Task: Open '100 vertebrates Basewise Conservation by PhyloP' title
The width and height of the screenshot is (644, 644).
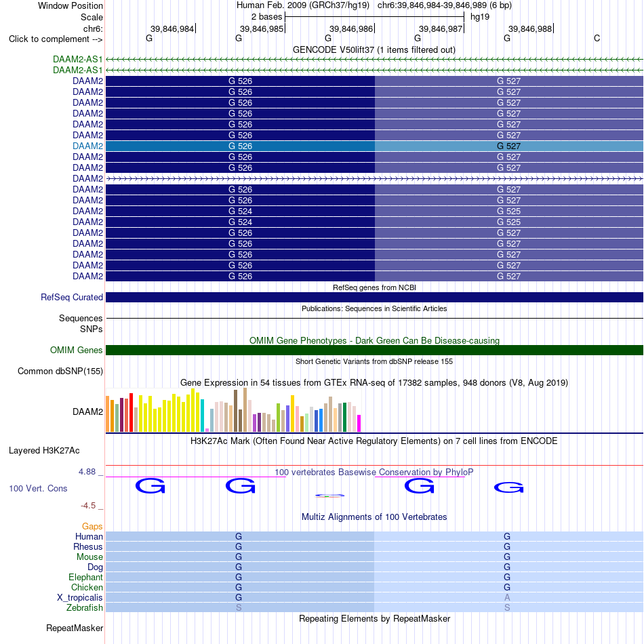Action: tap(374, 472)
